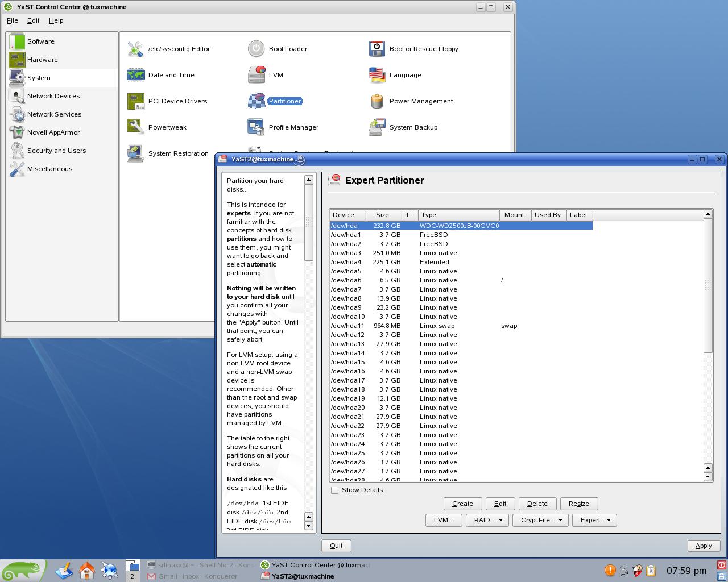The height and width of the screenshot is (582, 728).
Task: Click the Resize partition button
Action: (x=579, y=504)
